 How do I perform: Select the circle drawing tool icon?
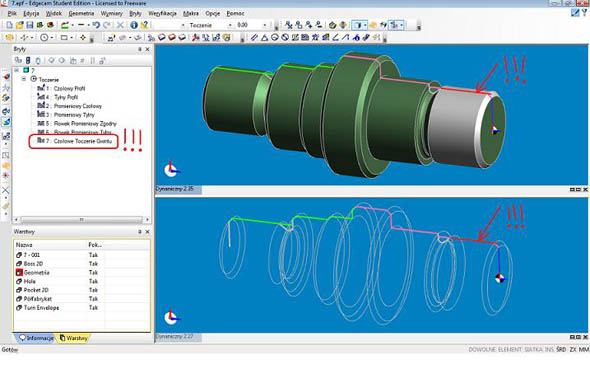pos(44,38)
